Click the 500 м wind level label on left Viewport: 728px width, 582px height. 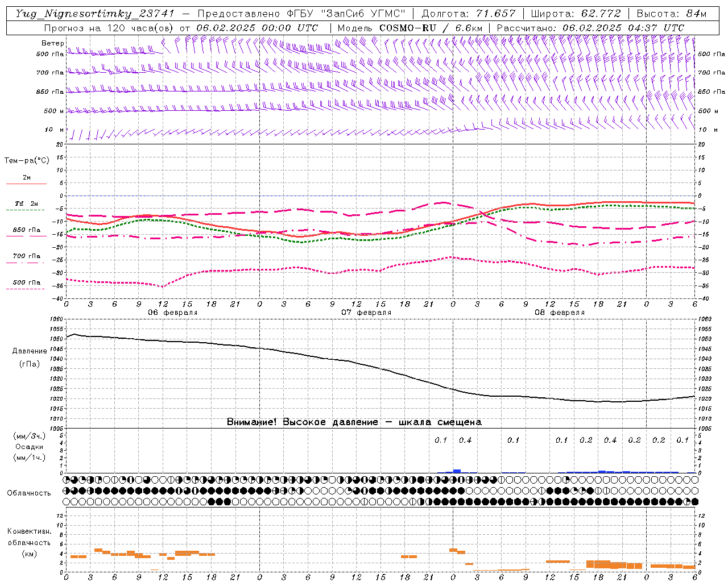tap(54, 111)
